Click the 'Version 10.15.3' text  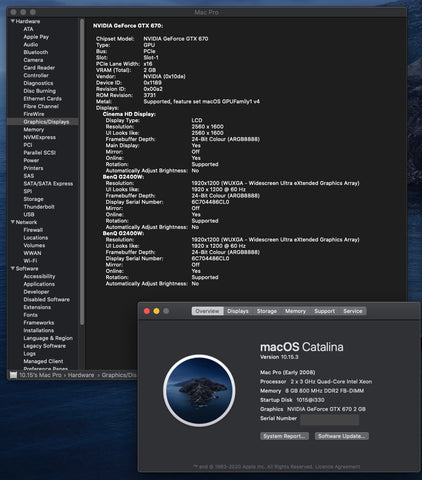coord(279,357)
